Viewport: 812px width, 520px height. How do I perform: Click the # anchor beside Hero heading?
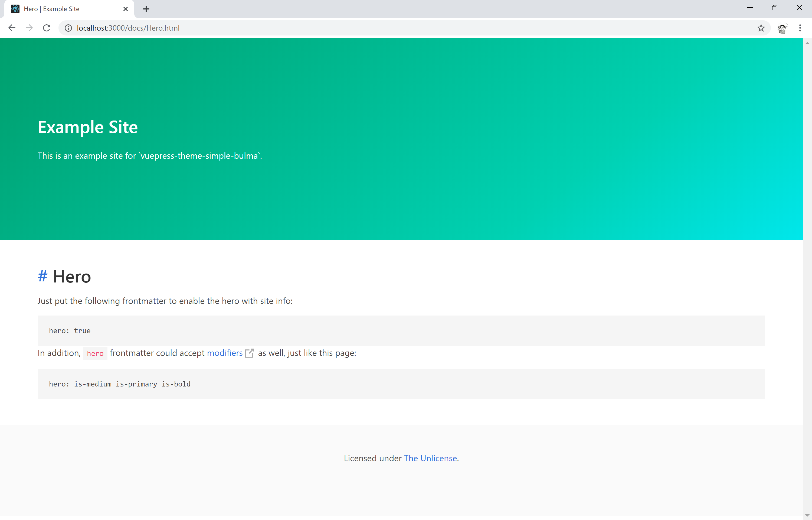42,276
